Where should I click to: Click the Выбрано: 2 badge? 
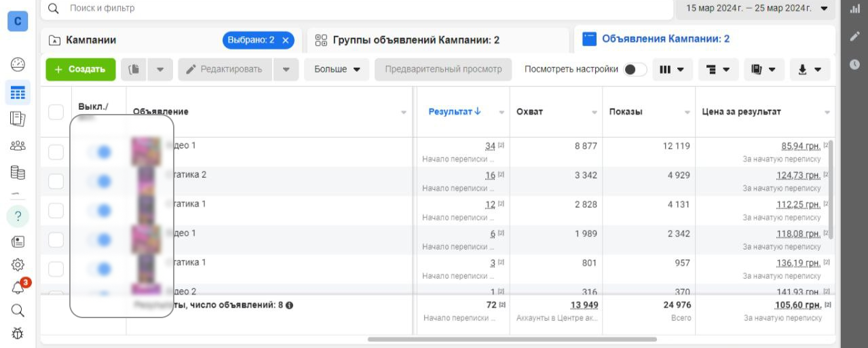[259, 40]
